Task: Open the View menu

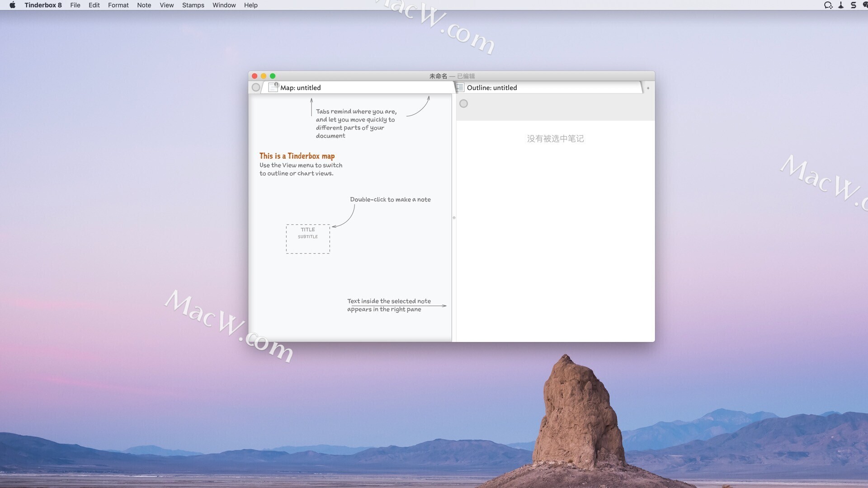Action: tap(166, 5)
